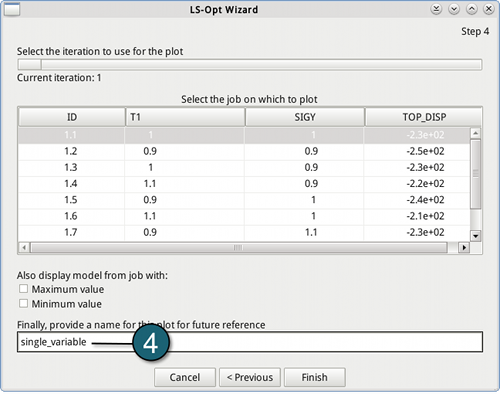Sort by the T1 column header
This screenshot has height=394, width=500.
pos(185,117)
